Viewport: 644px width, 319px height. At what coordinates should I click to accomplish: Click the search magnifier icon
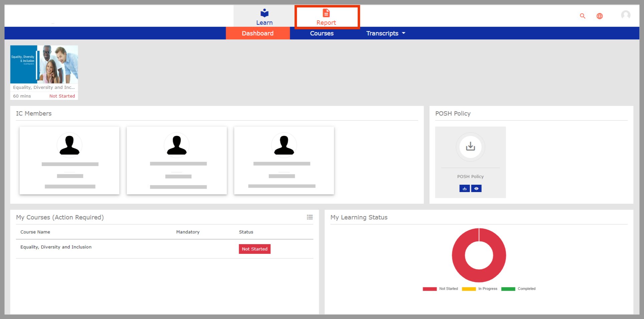pos(583,16)
